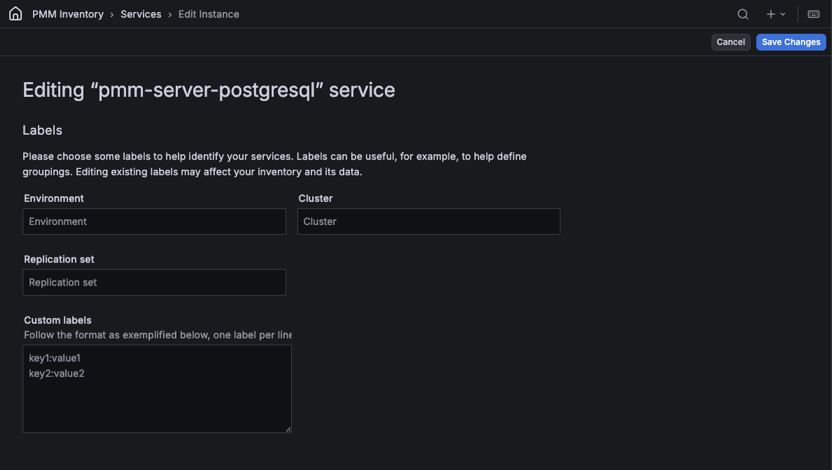Select the Labels section heading
The width and height of the screenshot is (832, 470).
click(42, 130)
